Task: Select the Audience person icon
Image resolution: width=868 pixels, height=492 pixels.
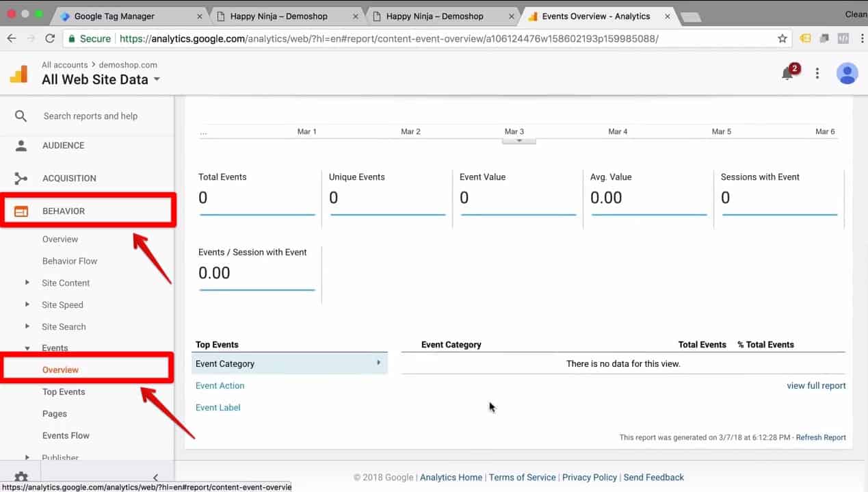Action: pos(20,145)
